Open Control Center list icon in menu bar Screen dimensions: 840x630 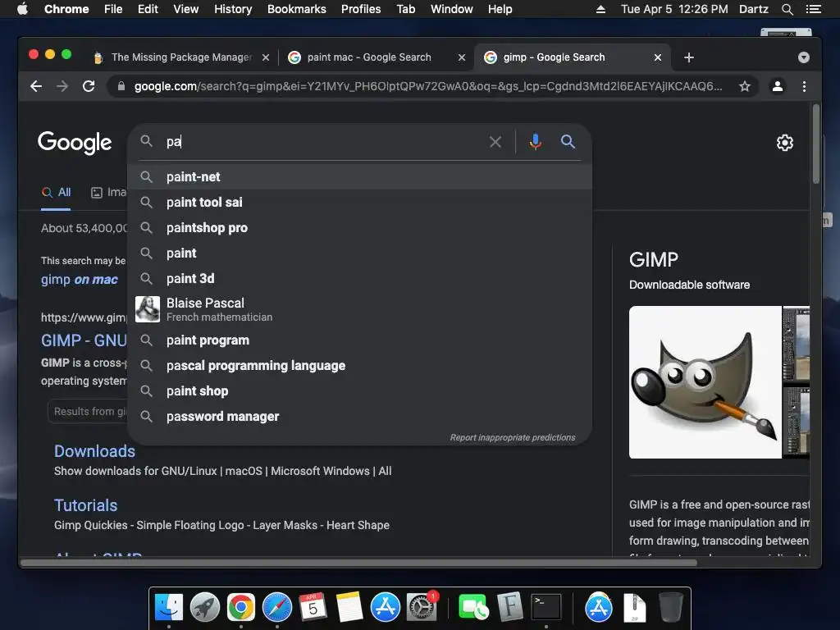814,9
